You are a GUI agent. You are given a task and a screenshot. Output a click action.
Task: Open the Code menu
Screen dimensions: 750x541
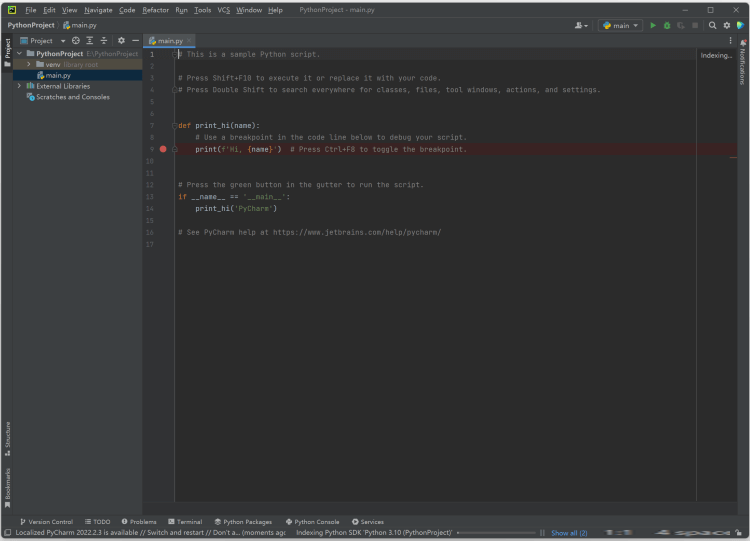click(x=127, y=10)
